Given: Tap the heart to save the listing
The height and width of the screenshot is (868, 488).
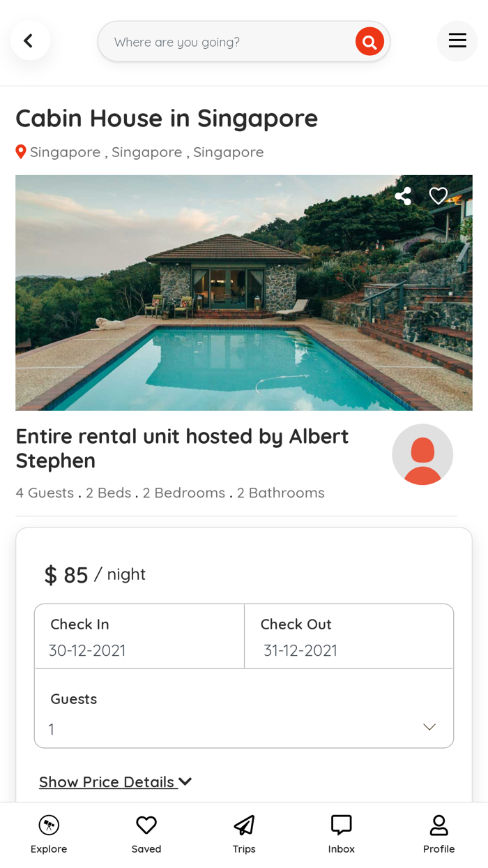Looking at the screenshot, I should pyautogui.click(x=439, y=196).
